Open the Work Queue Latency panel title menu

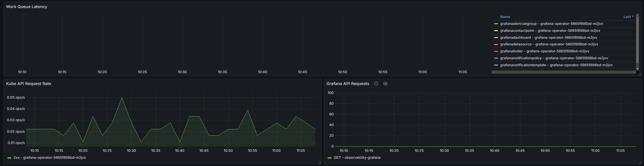pos(27,7)
